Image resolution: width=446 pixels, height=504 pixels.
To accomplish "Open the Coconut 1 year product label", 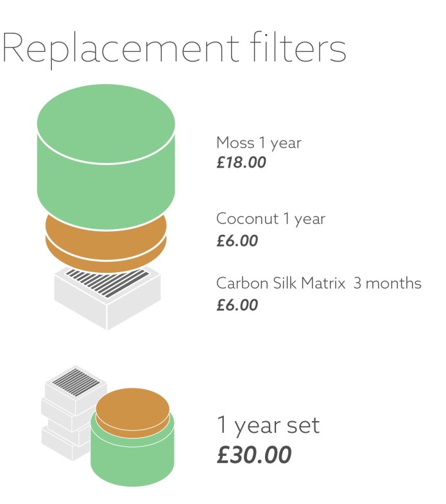I will (271, 219).
